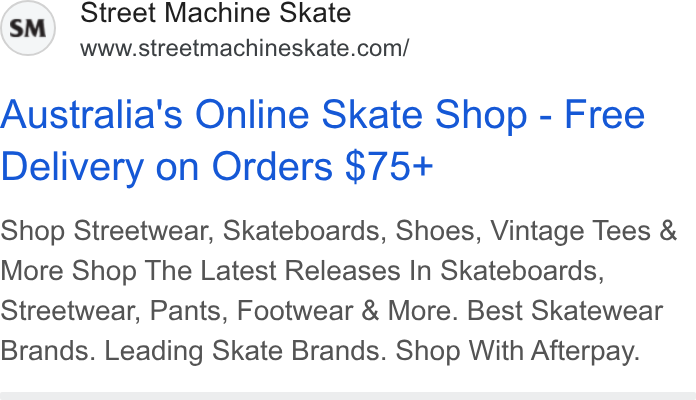
Task: Click the gray divider bar below the ad
Action: 348,396
